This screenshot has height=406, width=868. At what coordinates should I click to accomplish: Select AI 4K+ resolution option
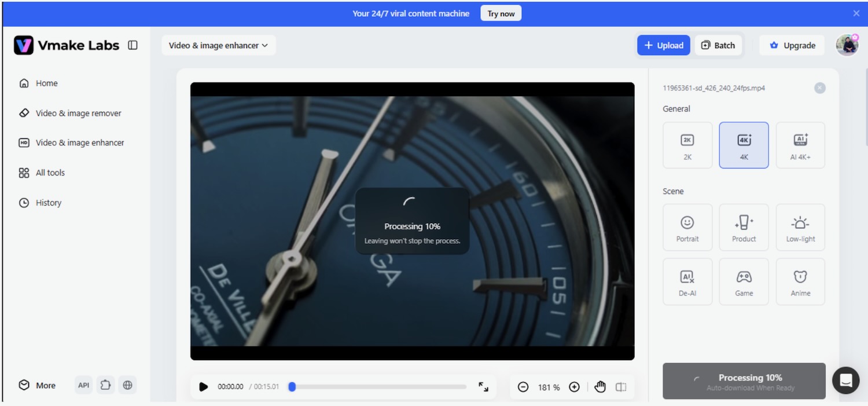tap(800, 145)
